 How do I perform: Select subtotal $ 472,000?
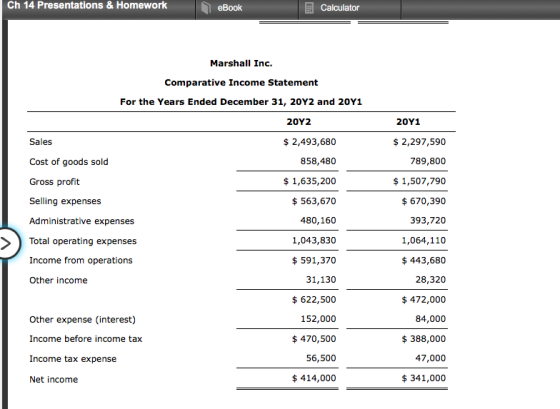click(424, 300)
